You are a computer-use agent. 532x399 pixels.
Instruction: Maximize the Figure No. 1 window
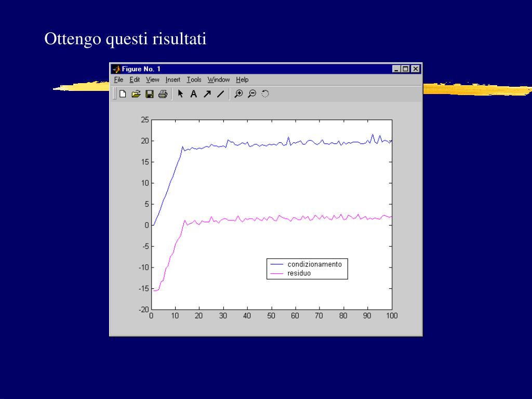pos(405,69)
